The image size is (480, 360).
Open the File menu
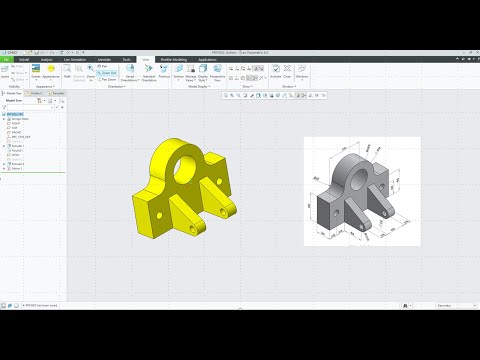[6, 60]
